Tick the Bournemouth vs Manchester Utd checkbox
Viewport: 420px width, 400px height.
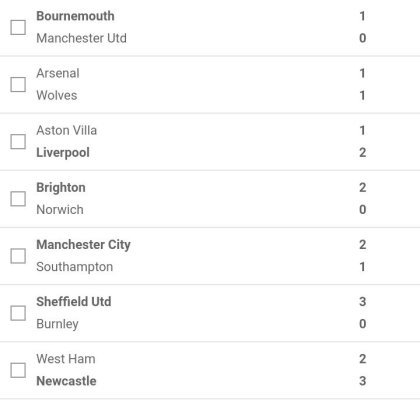tap(18, 27)
